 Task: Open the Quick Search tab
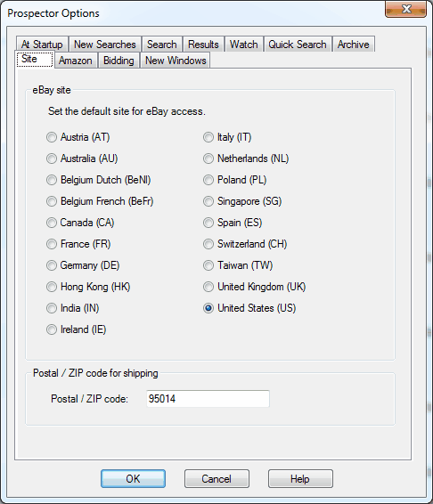click(298, 44)
